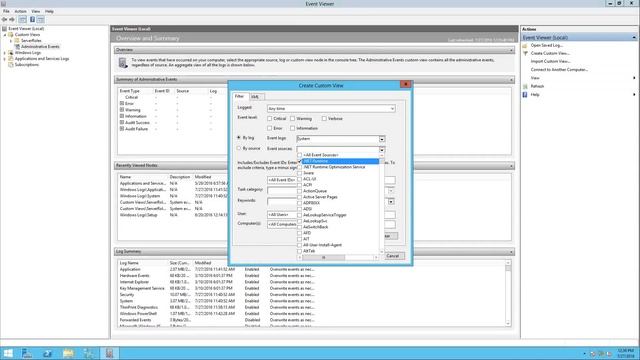Image resolution: width=640 pixels, height=360 pixels.
Task: Open Server Manager from the taskbar
Action: [27, 353]
